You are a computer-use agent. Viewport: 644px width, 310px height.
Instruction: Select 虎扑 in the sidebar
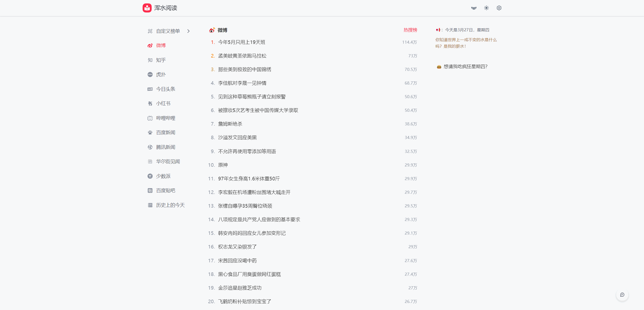[161, 74]
